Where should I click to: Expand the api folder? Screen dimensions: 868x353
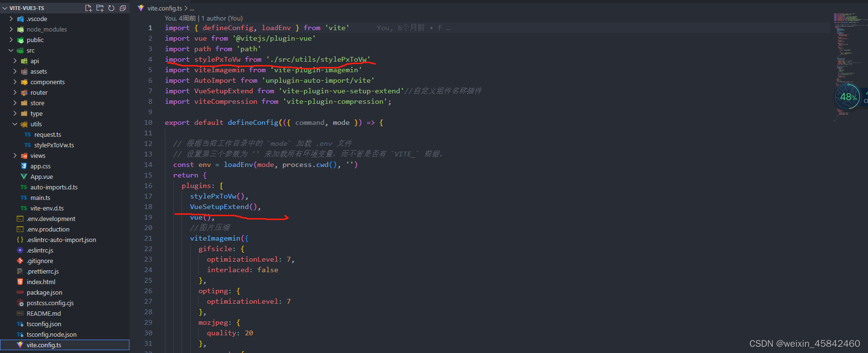click(x=15, y=61)
